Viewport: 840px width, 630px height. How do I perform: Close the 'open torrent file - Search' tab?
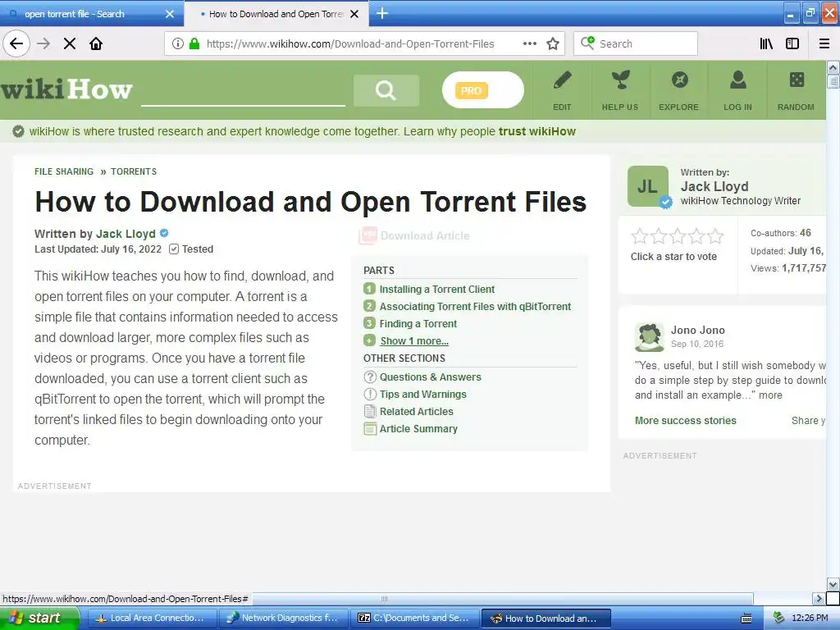[x=170, y=14]
